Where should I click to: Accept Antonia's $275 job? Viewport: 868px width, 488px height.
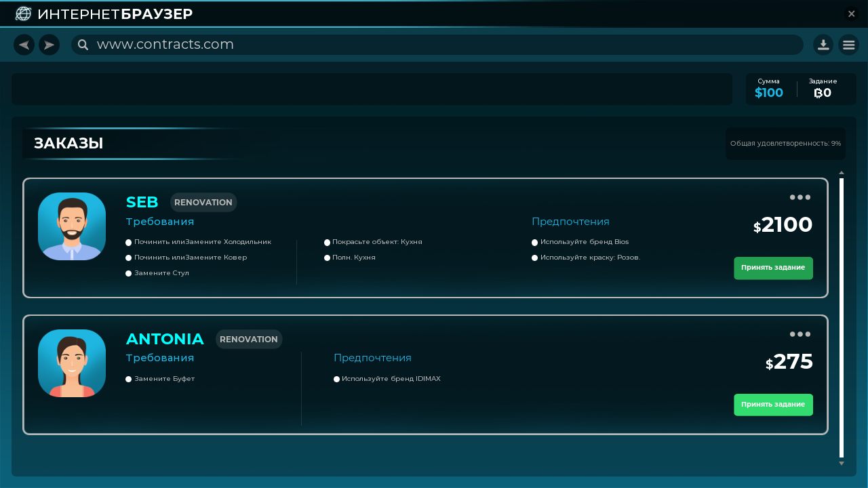773,405
